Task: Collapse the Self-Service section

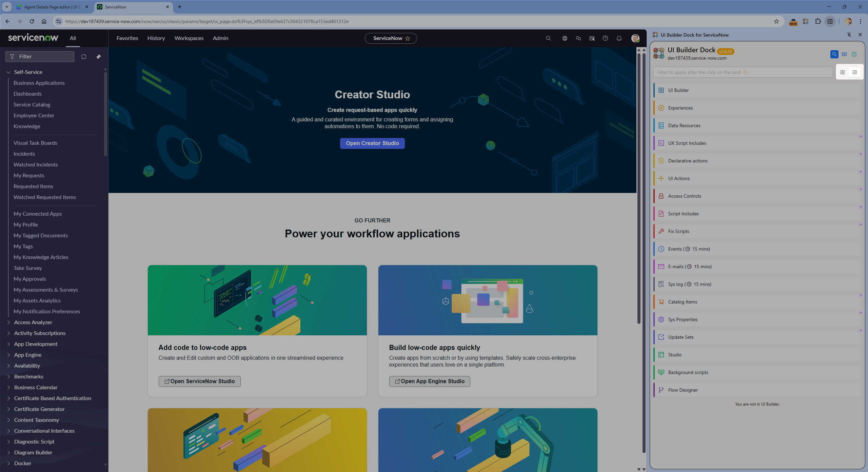Action: [8, 72]
